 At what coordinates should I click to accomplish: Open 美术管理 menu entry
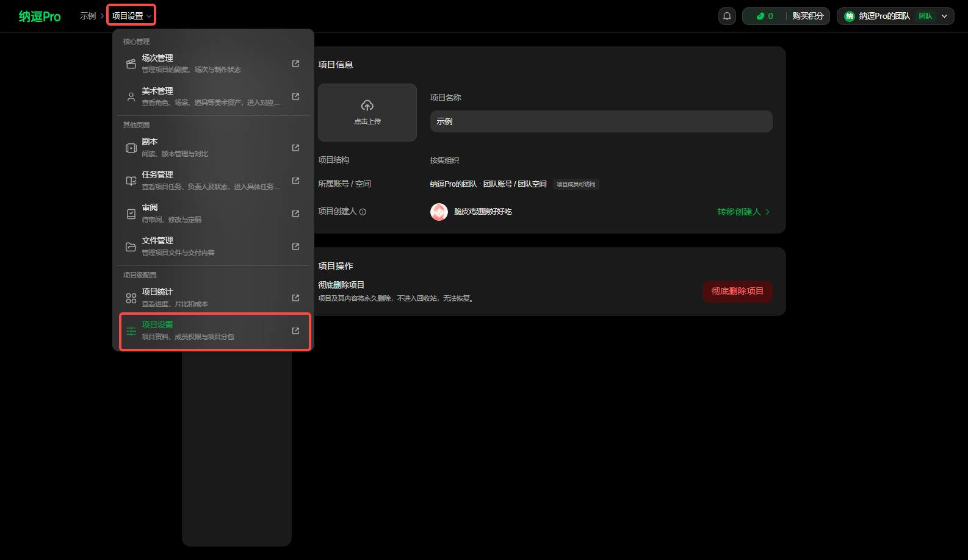tap(214, 96)
